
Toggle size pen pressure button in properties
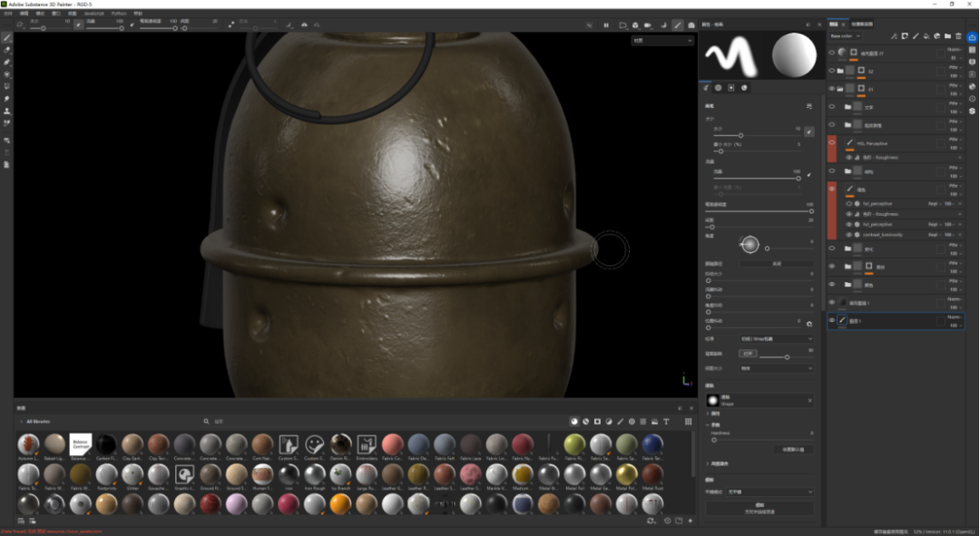[x=808, y=132]
